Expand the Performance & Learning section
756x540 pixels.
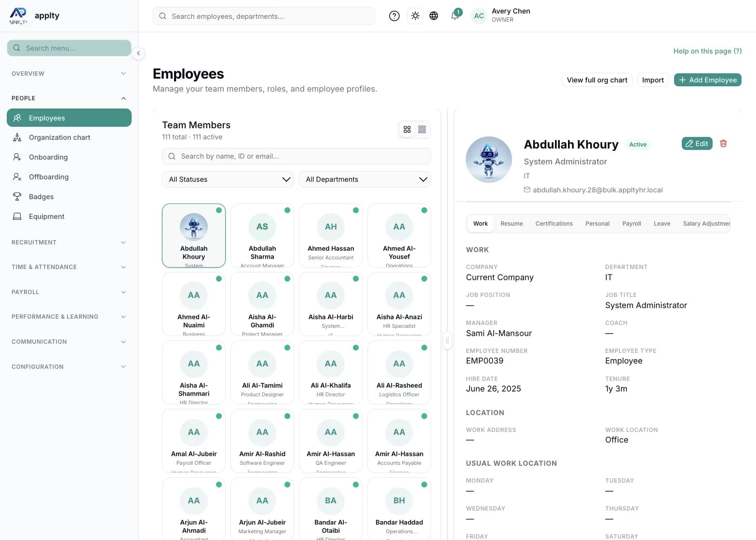(69, 317)
